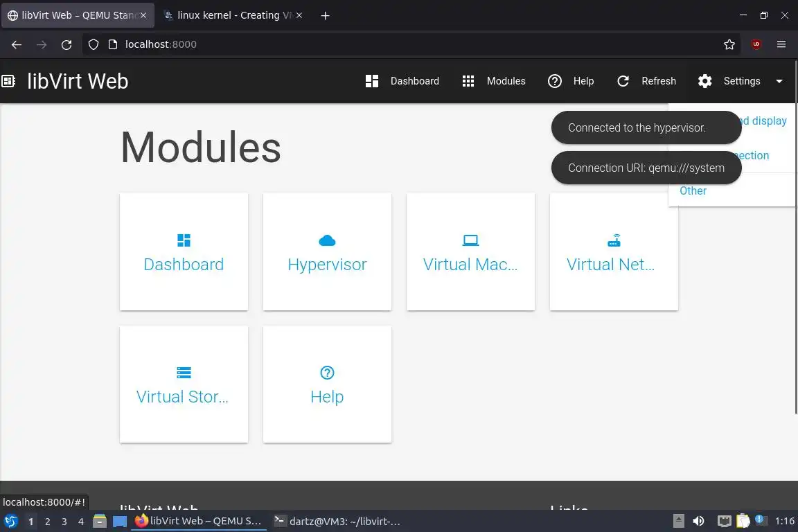
Task: Dismiss the 'Connected to the hypervisor' toast
Action: click(x=646, y=127)
